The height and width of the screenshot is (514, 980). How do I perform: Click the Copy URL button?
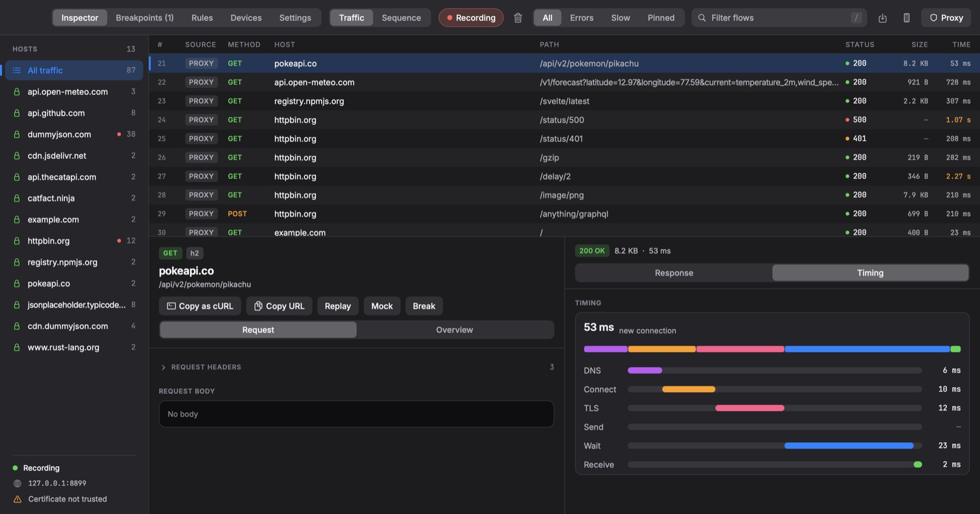(279, 306)
